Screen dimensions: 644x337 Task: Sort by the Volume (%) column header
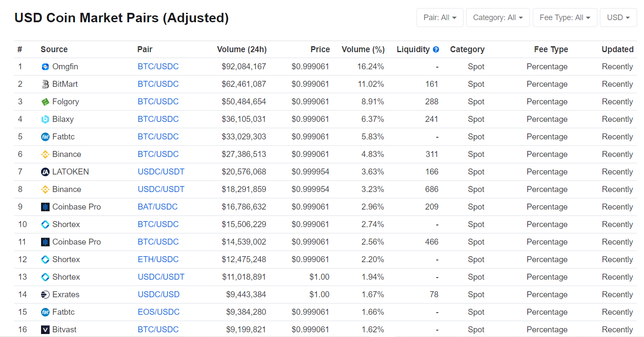tap(363, 50)
